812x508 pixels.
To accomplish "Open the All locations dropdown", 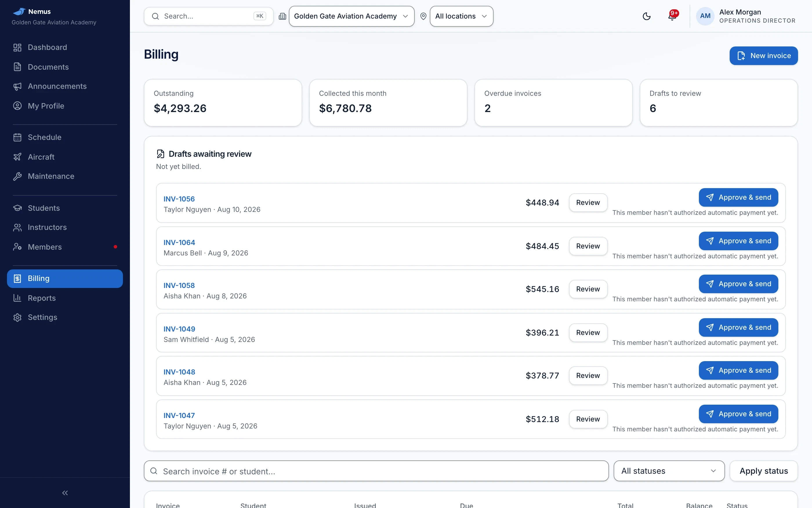I will (x=461, y=16).
